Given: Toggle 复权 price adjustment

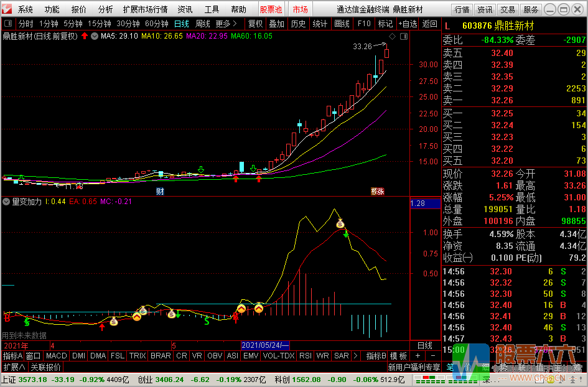Looking at the screenshot, I should 255,24.
